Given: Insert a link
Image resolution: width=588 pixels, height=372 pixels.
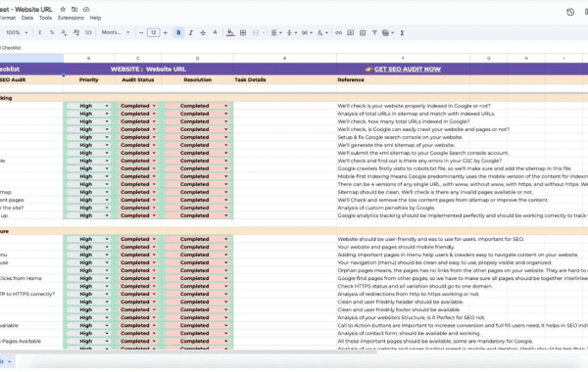Looking at the screenshot, I should (338, 32).
